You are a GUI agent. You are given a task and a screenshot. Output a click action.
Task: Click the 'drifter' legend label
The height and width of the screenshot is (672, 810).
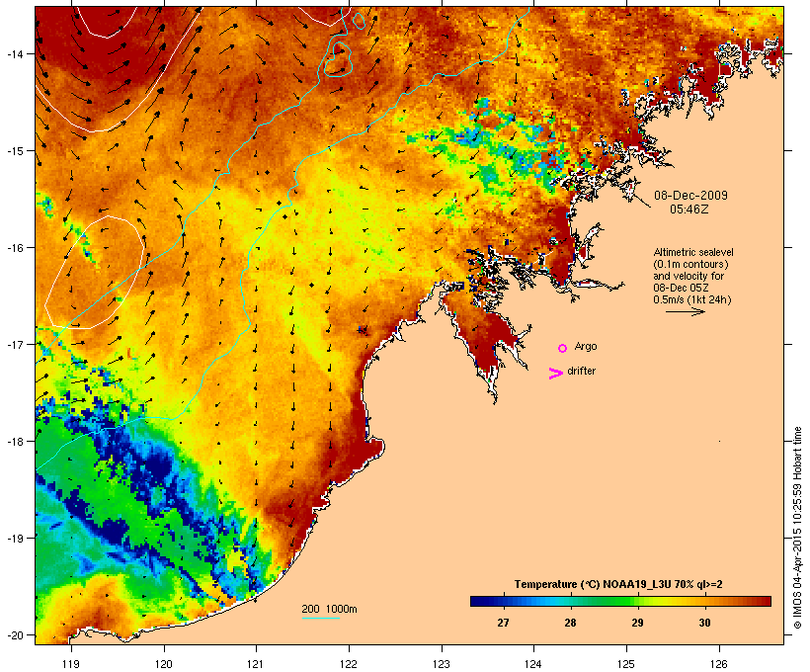pos(581,371)
